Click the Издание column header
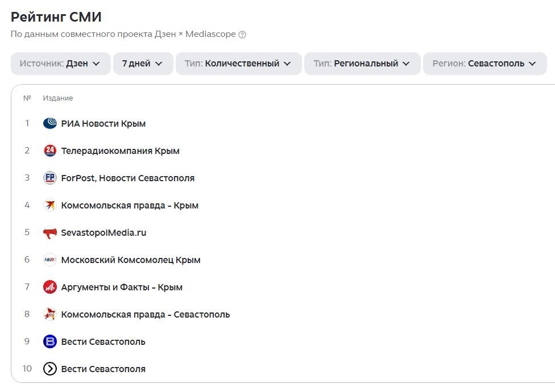Image resolution: width=555 pixels, height=392 pixels. pos(57,98)
